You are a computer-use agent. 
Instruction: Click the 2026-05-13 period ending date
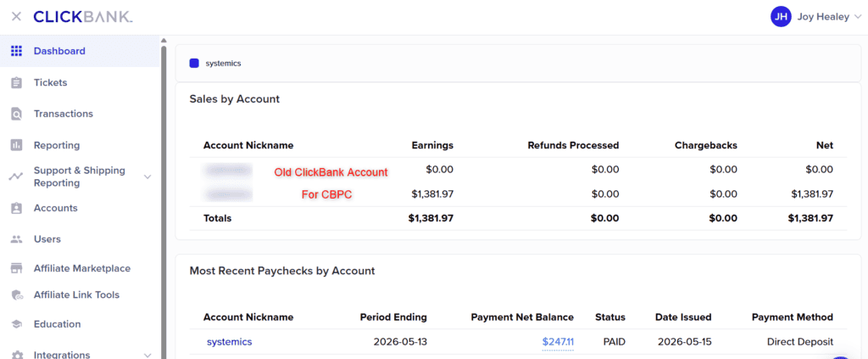(400, 342)
